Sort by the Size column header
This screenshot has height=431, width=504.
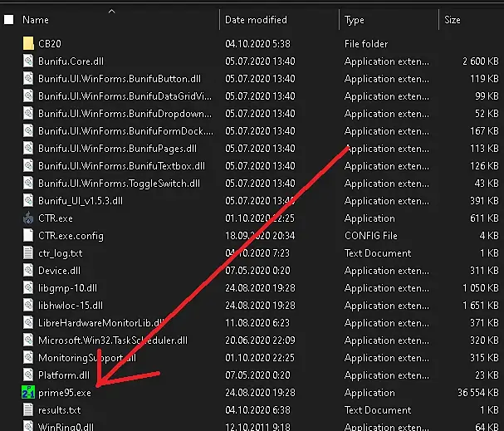click(453, 20)
